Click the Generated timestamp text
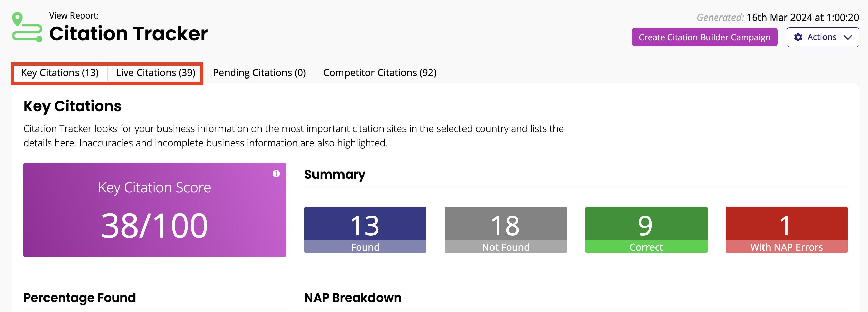Image resolution: width=868 pixels, height=312 pixels. (x=778, y=18)
